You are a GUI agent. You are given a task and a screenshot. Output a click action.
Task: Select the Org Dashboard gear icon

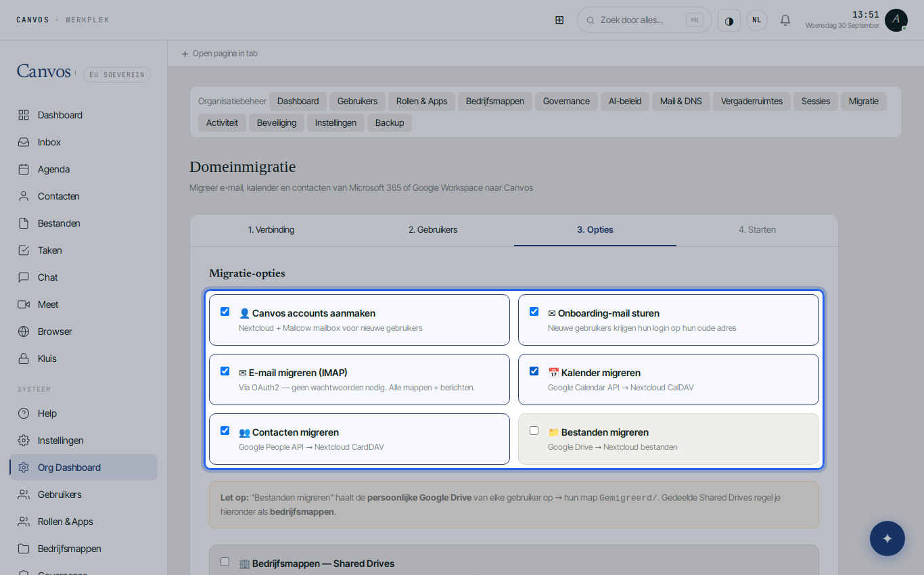coord(24,467)
